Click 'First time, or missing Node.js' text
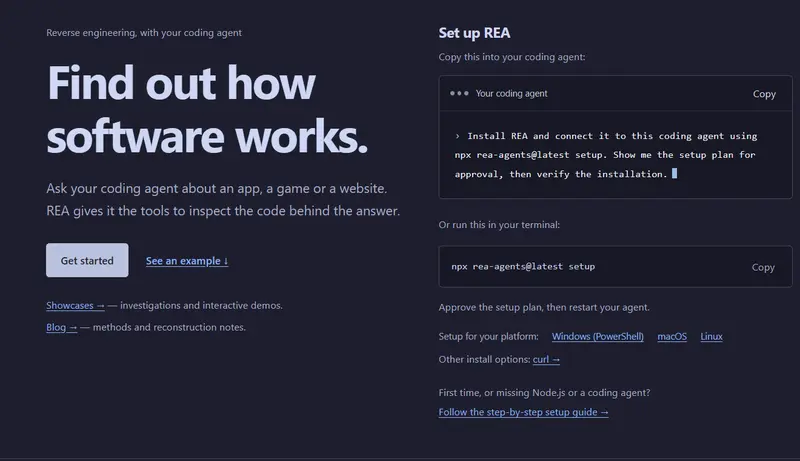This screenshot has width=800, height=461. (x=544, y=393)
